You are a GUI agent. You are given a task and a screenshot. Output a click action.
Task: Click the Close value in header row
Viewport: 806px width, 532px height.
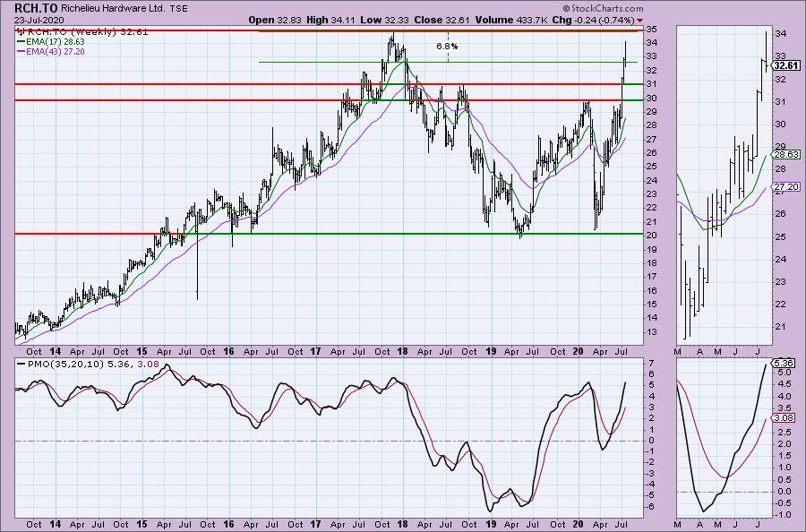pyautogui.click(x=441, y=20)
